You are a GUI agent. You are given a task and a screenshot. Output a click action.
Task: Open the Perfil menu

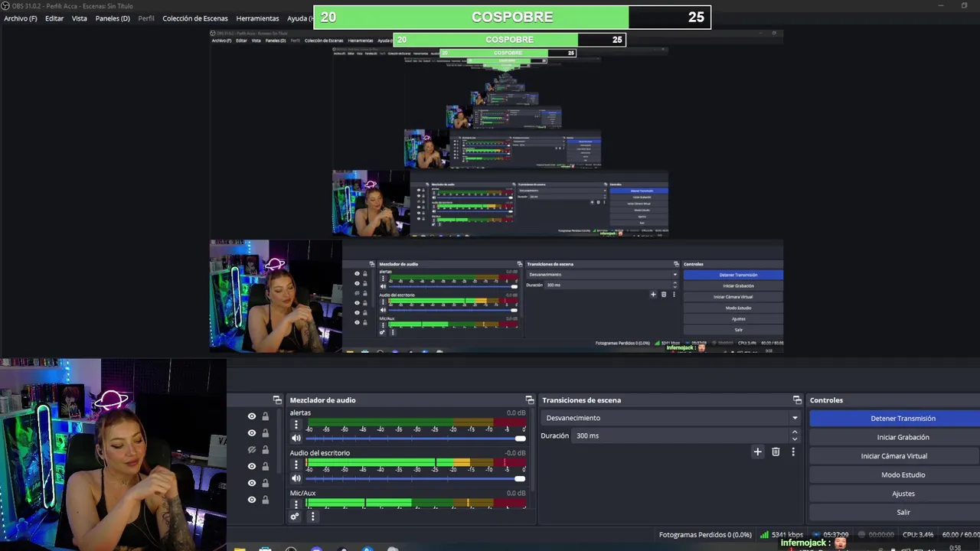(x=146, y=18)
